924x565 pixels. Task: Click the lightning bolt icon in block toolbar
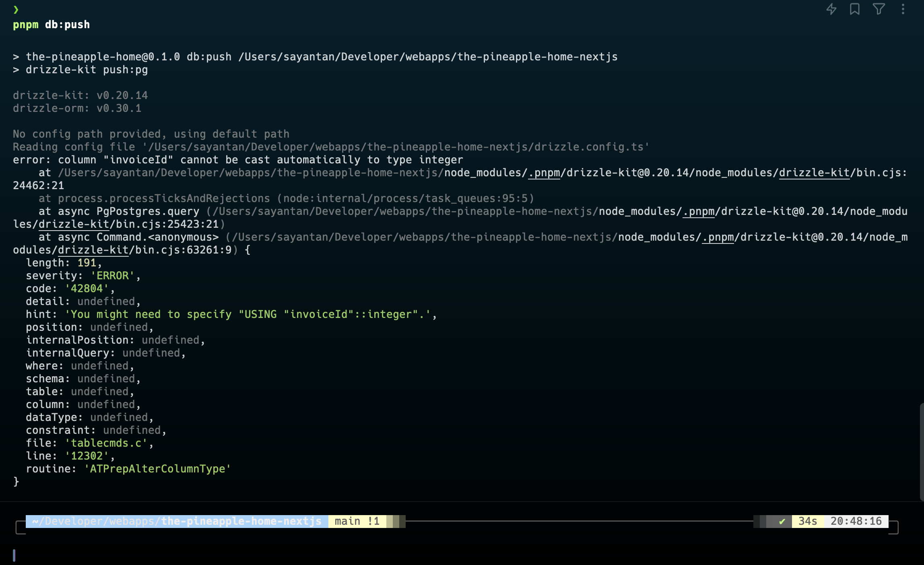(x=831, y=9)
